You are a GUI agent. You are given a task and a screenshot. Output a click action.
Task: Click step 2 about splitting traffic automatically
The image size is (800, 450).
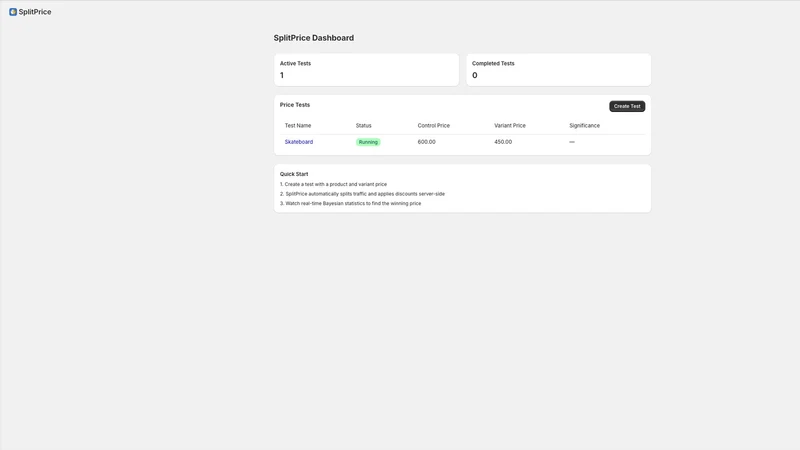(362, 194)
